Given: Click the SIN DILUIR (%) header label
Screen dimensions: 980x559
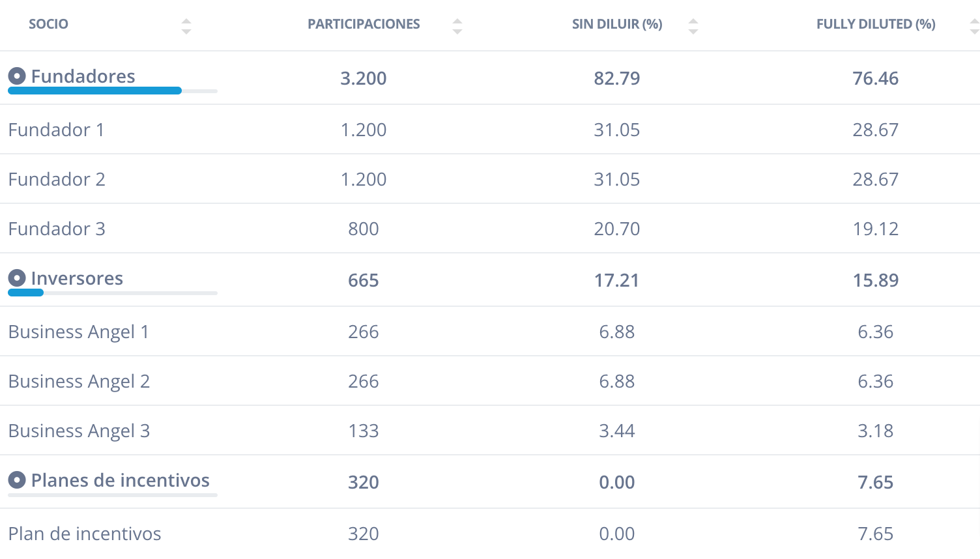Looking at the screenshot, I should tap(617, 24).
